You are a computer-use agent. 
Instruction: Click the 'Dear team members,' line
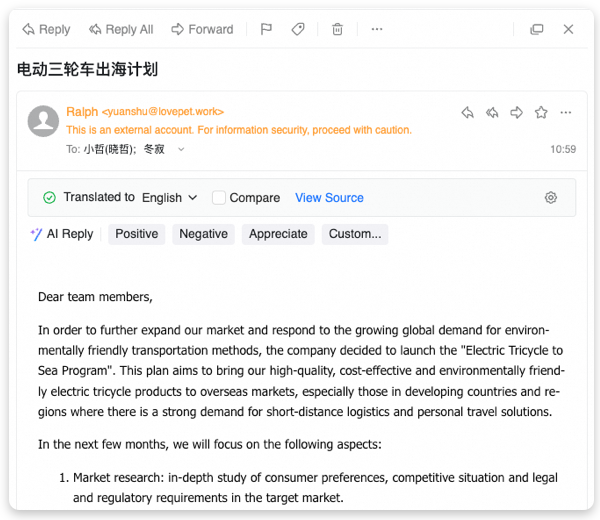95,297
